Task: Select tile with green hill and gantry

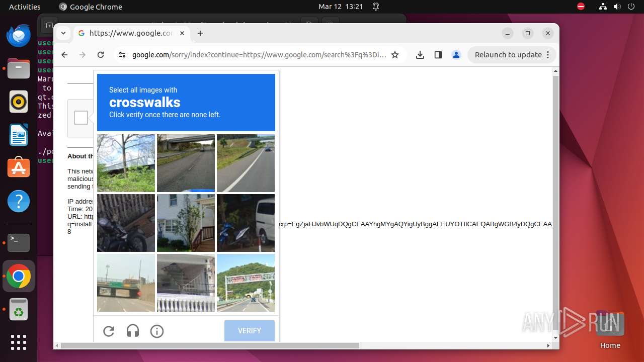Action: (x=246, y=283)
